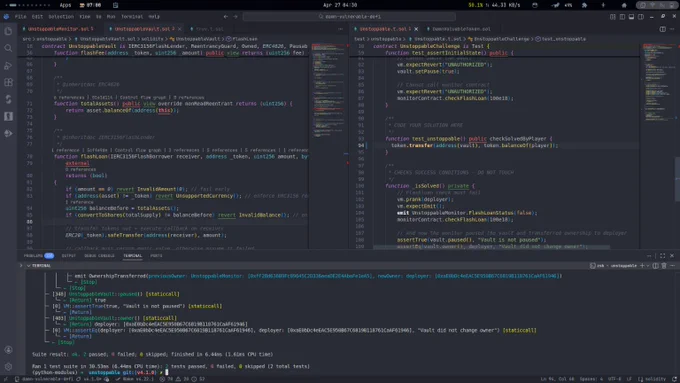The image size is (680, 383).
Task: Open more actions of right editor group
Action: [x=672, y=29]
